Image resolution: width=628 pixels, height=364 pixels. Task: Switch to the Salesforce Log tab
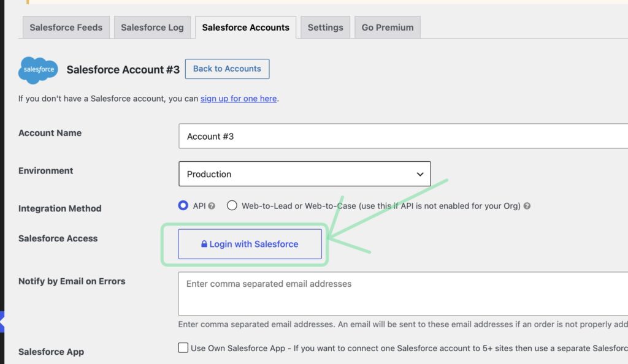pyautogui.click(x=152, y=27)
